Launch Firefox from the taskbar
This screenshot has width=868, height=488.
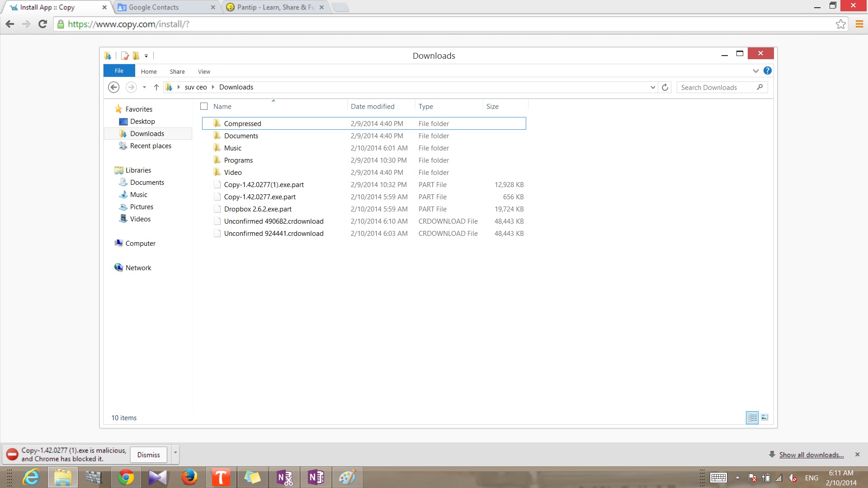pyautogui.click(x=189, y=477)
